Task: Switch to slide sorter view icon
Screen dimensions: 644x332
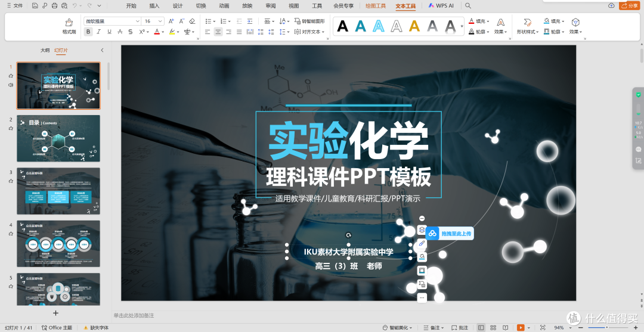Action: (492, 327)
